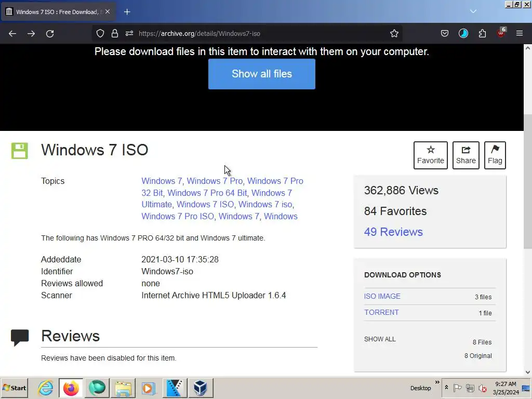This screenshot has width=532, height=399.
Task: Click the blue circular extension icon
Action: coord(463,33)
